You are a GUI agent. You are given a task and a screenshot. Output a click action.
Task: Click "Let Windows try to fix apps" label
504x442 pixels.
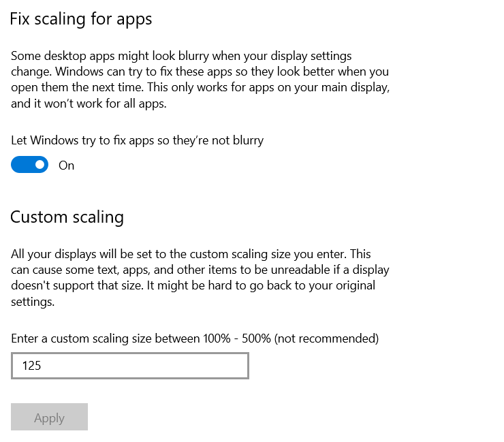pos(137,140)
